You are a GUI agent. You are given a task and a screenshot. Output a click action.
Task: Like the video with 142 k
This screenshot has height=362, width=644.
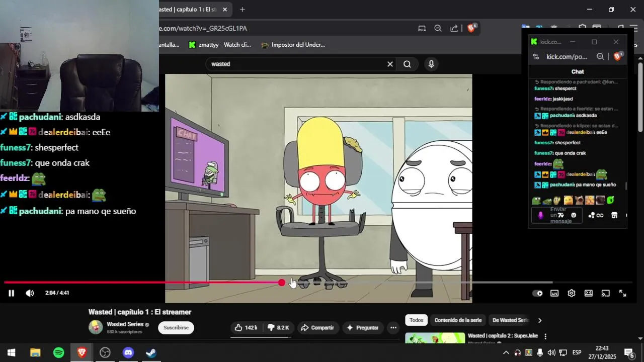[x=246, y=328]
